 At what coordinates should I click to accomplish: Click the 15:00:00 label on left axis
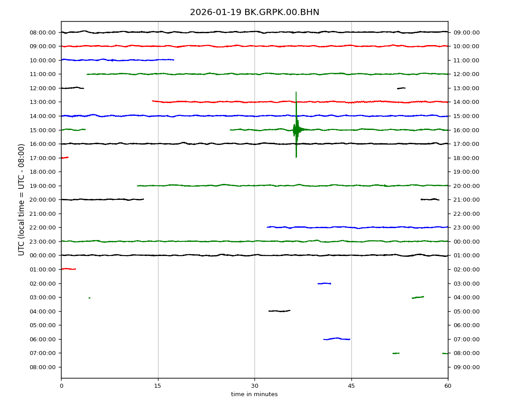click(43, 130)
